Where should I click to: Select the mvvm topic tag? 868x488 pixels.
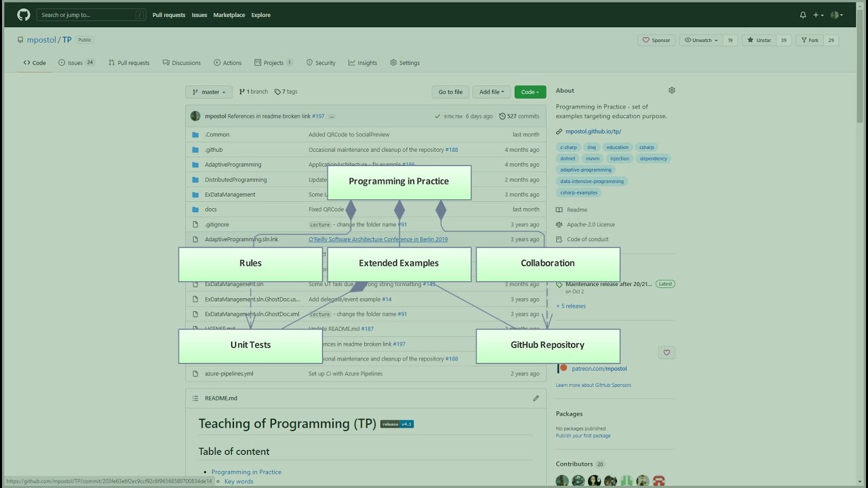(593, 159)
